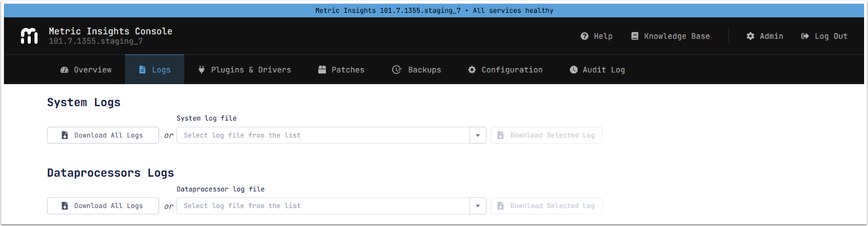This screenshot has width=868, height=226.
Task: Download All Logs under Dataprocessors Logs
Action: point(103,206)
